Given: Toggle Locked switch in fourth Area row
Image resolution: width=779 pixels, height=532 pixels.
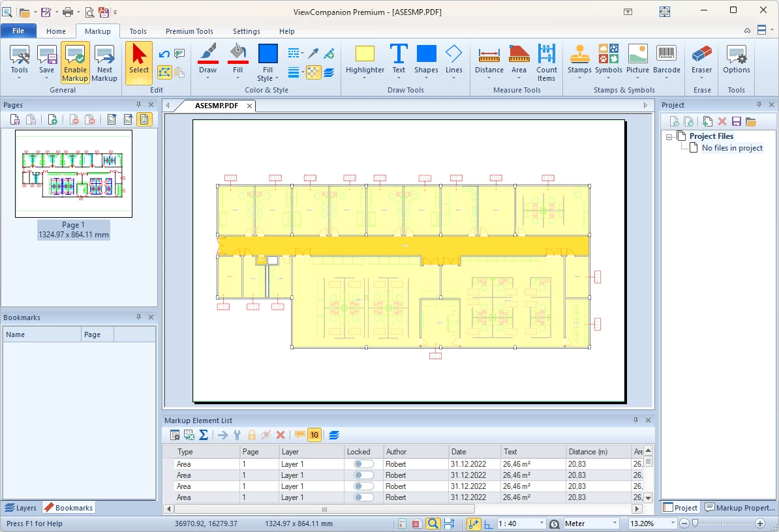Looking at the screenshot, I should click(363, 497).
